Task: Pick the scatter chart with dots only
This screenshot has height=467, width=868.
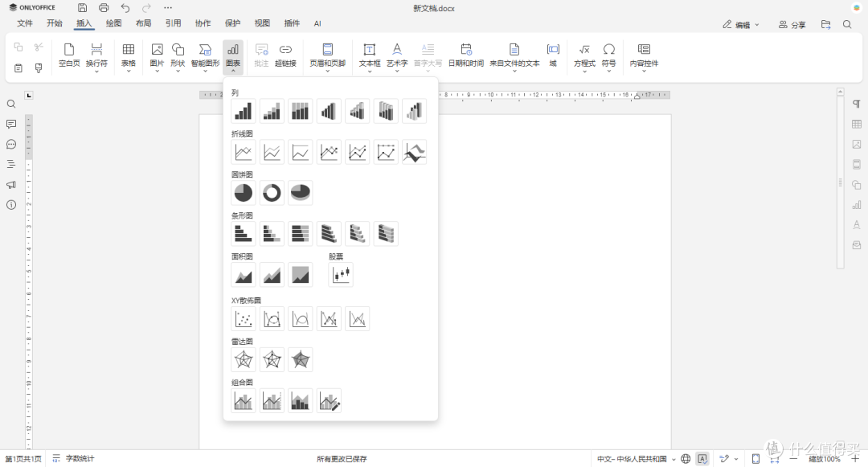Action: (244, 319)
